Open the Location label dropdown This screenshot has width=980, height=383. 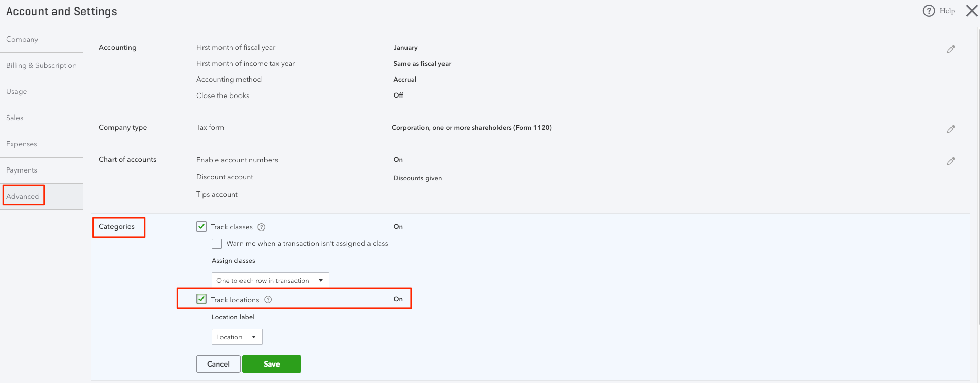click(237, 337)
